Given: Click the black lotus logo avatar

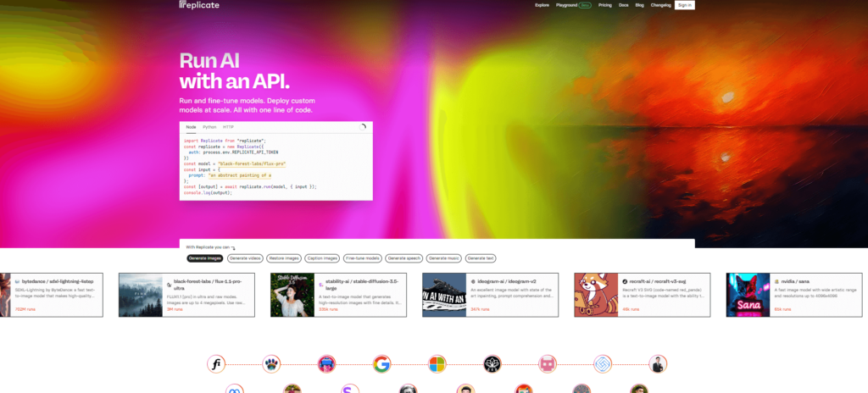Looking at the screenshot, I should 492,364.
